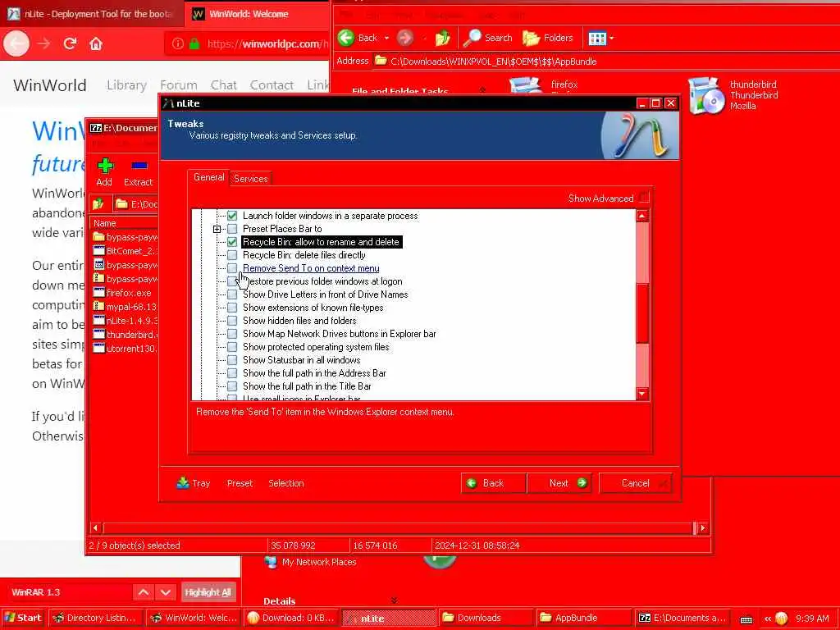Check Recycle Bin delete files directly
The width and height of the screenshot is (840, 630).
click(x=232, y=255)
